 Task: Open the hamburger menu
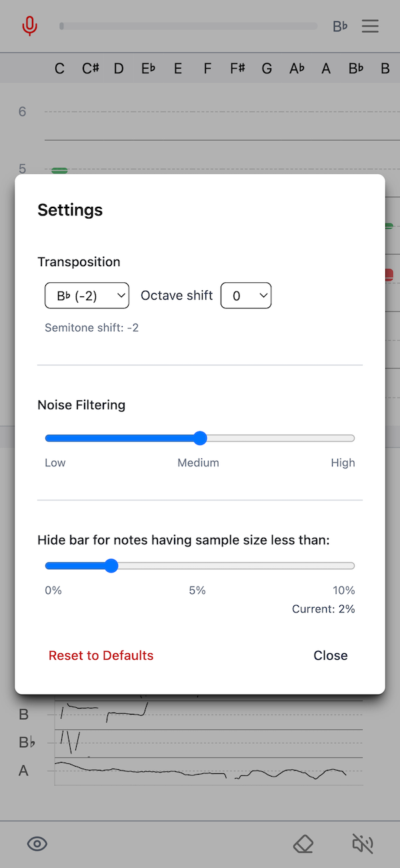pos(370,26)
